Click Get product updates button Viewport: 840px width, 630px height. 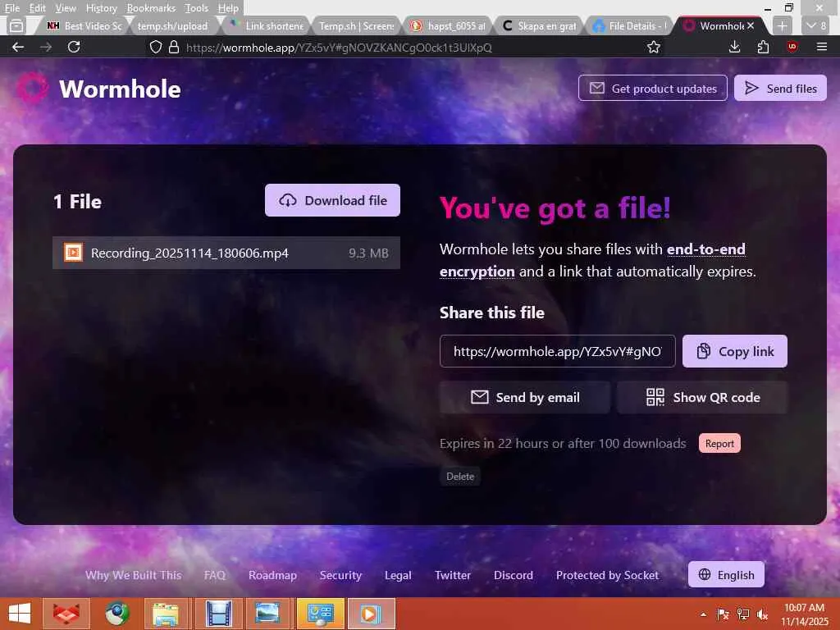pos(652,88)
